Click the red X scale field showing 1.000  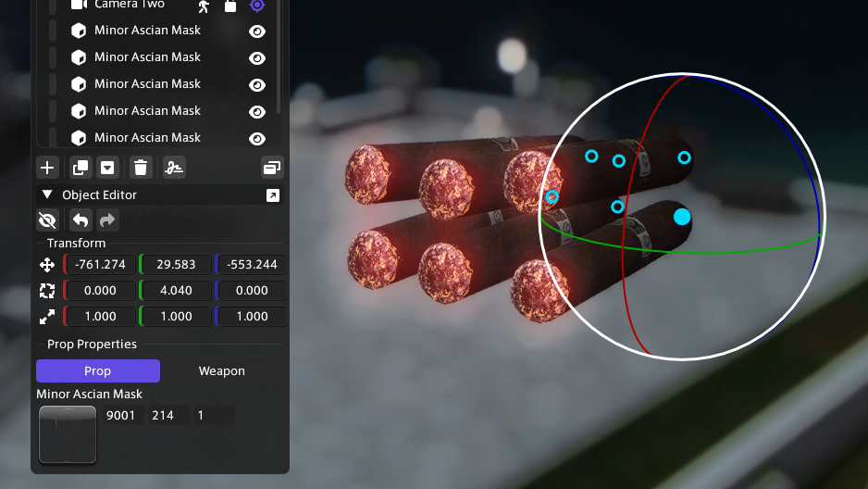[x=100, y=316]
